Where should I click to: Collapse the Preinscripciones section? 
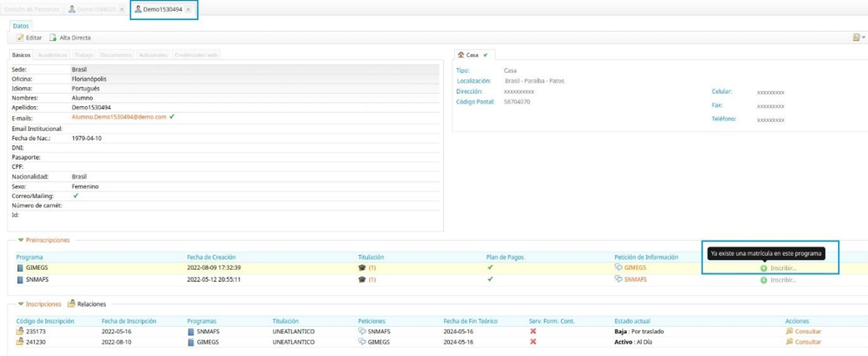pyautogui.click(x=21, y=241)
